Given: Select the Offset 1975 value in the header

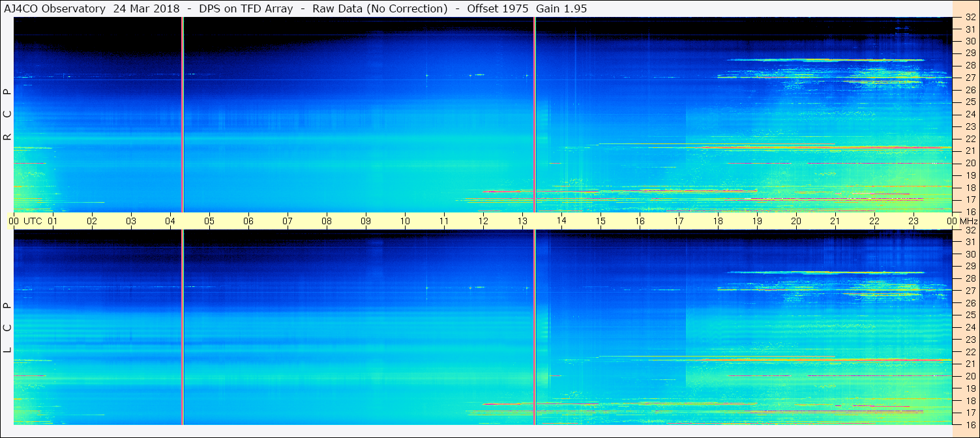Looking at the screenshot, I should [x=497, y=8].
